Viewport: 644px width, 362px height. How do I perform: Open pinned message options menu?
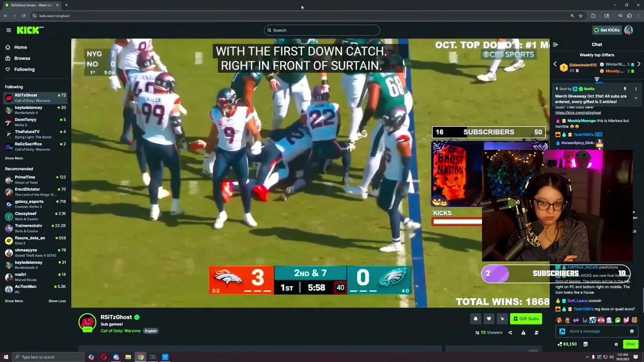(636, 89)
